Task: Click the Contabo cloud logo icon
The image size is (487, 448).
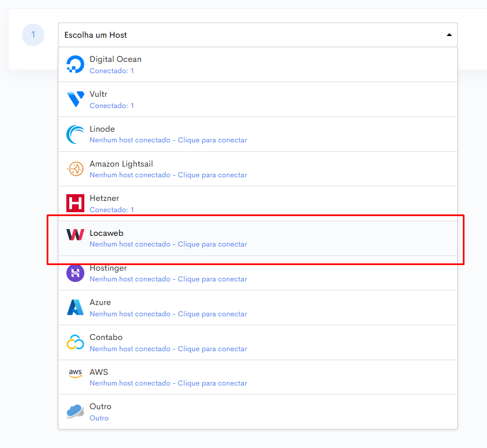Action: (75, 342)
